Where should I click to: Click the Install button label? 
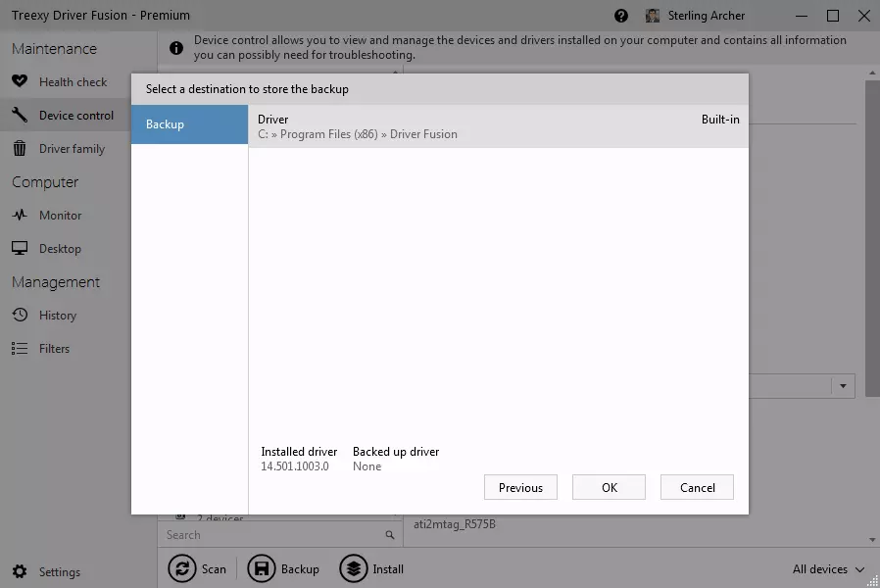388,569
